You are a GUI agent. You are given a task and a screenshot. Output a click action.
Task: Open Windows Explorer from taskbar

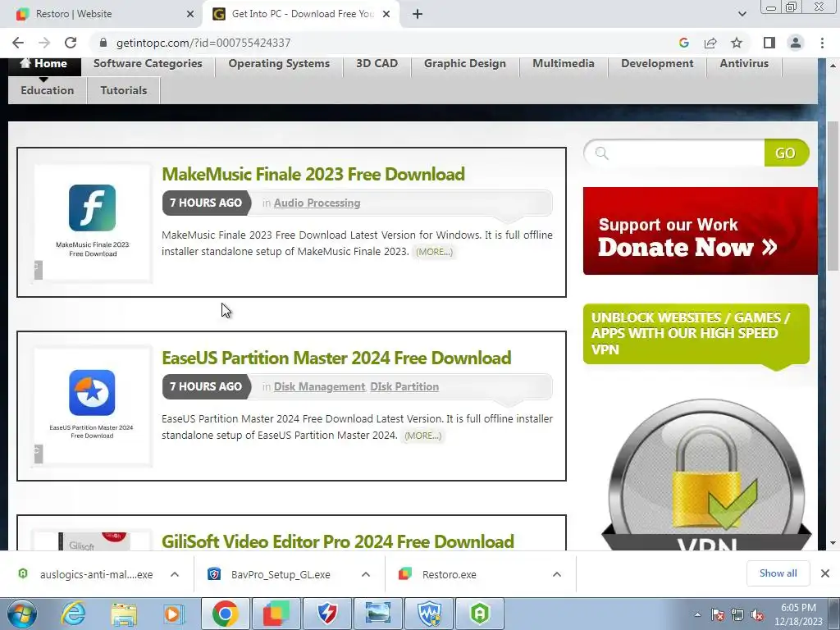click(x=124, y=614)
